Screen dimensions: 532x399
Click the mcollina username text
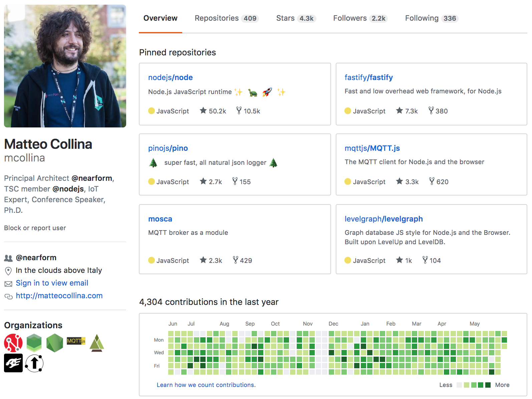24,158
